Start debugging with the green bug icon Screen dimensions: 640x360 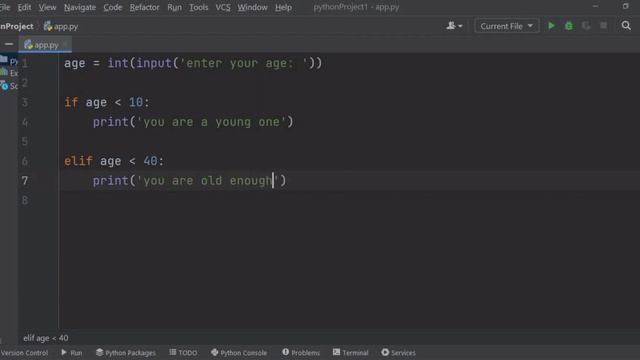[x=569, y=26]
